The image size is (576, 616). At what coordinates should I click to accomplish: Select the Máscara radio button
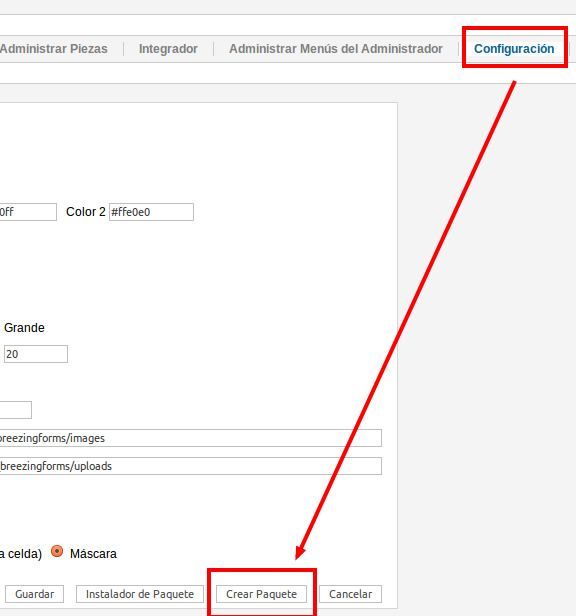[57, 552]
